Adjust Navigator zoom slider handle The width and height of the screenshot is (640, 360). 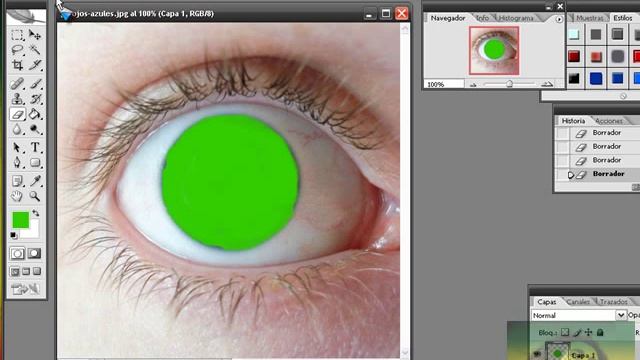509,84
